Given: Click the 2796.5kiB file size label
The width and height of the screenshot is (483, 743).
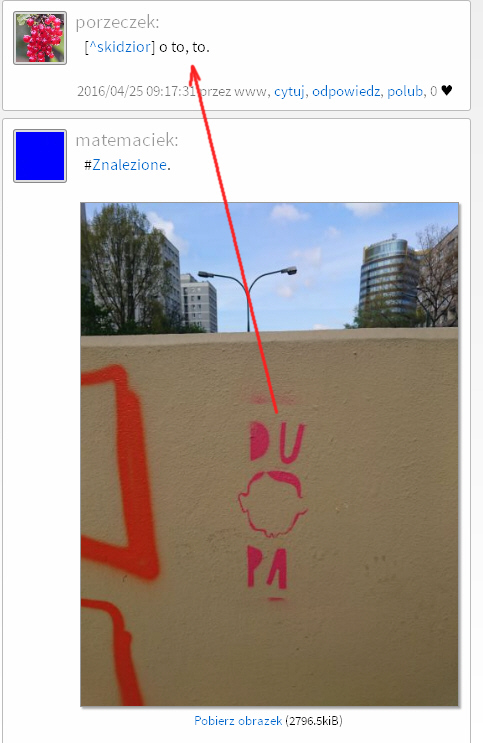Looking at the screenshot, I should point(314,721).
